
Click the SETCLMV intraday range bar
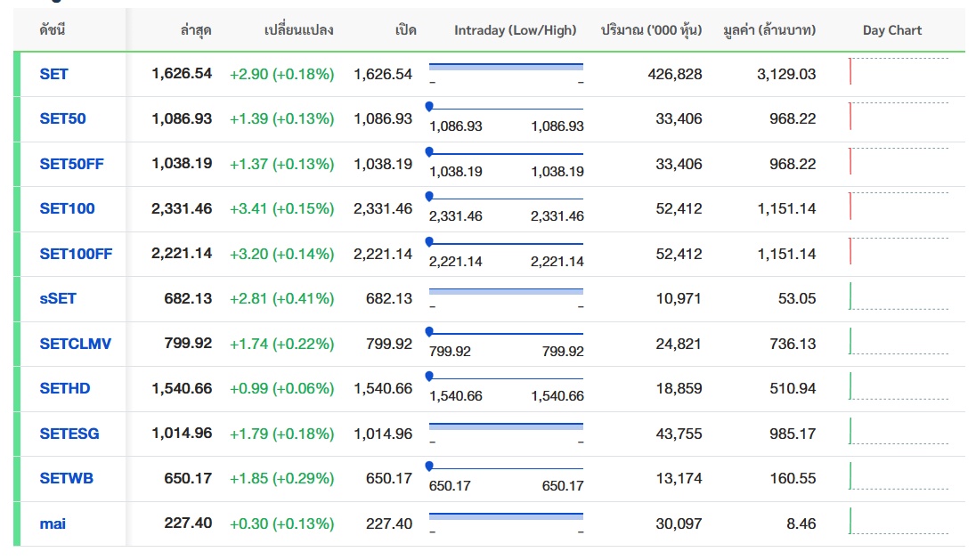coord(506,333)
